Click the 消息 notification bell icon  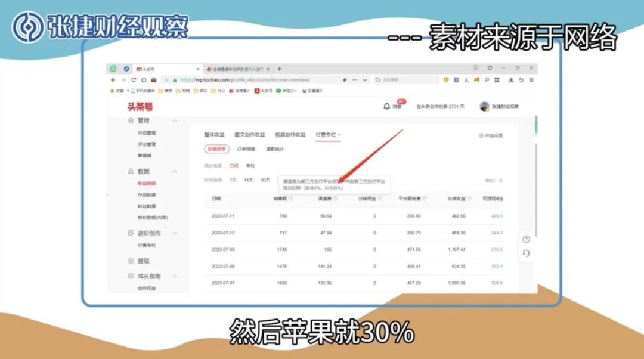click(386, 106)
